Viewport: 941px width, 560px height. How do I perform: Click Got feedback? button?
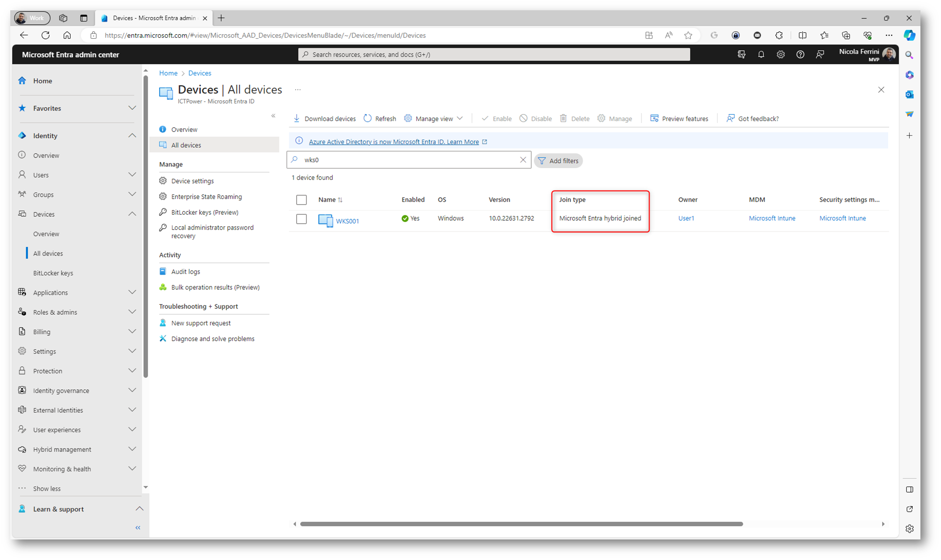point(753,118)
